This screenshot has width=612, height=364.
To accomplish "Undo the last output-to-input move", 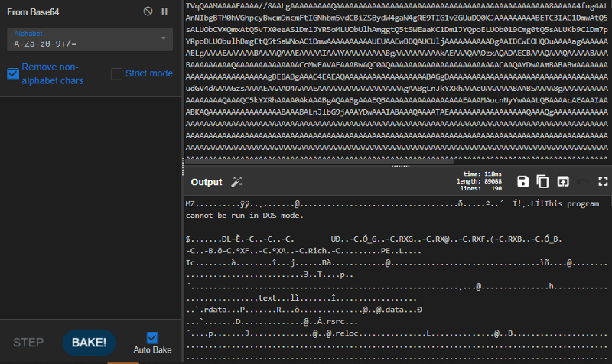I will coord(583,181).
